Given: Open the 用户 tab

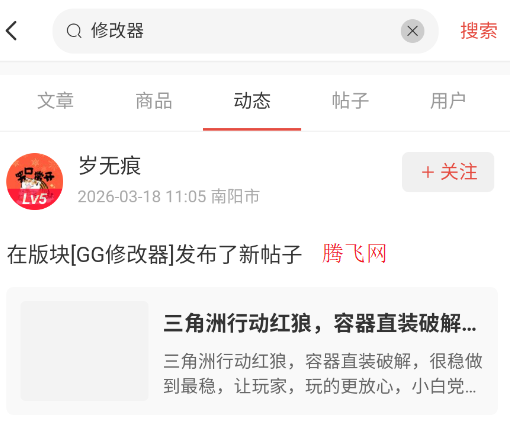Looking at the screenshot, I should pyautogui.click(x=448, y=101).
